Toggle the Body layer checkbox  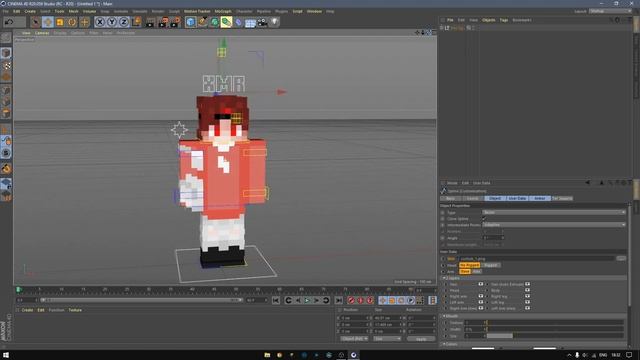[527, 290]
